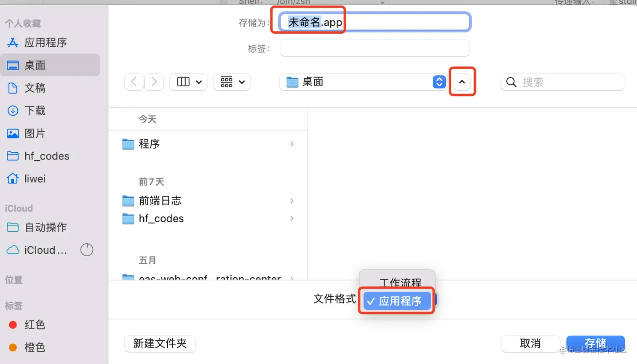This screenshot has width=637, height=364.
Task: Click 程序 folder icon in list
Action: (128, 144)
